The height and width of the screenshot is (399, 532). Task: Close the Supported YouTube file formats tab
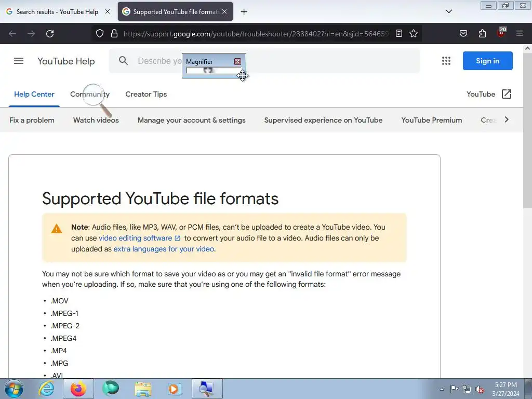tap(224, 11)
